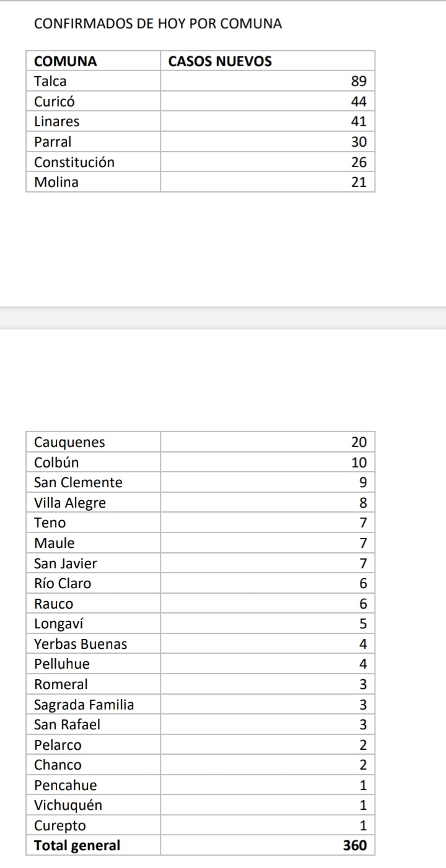Viewport: 446px width, 868px height.
Task: Select the Yerbas Buenas cell
Action: (x=93, y=644)
